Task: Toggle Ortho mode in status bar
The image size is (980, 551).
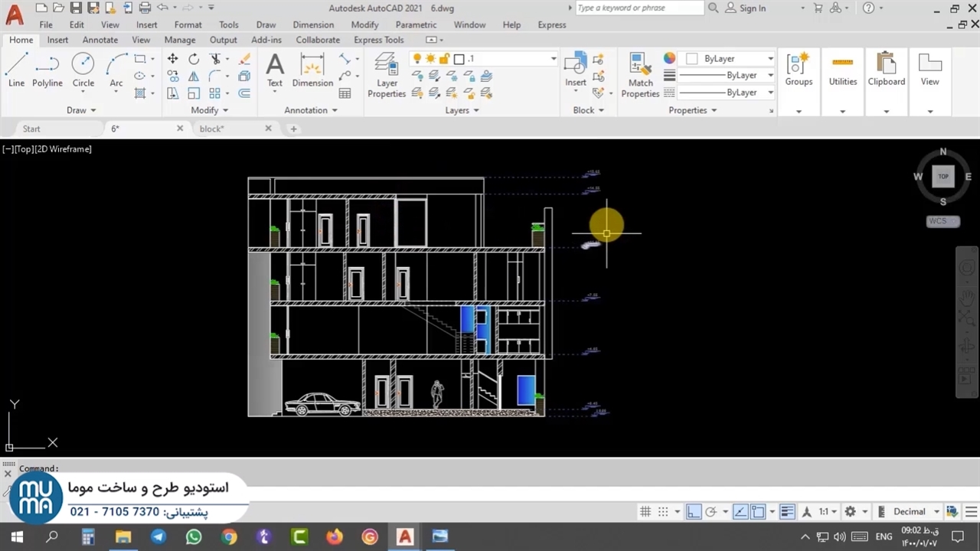Action: pyautogui.click(x=694, y=512)
